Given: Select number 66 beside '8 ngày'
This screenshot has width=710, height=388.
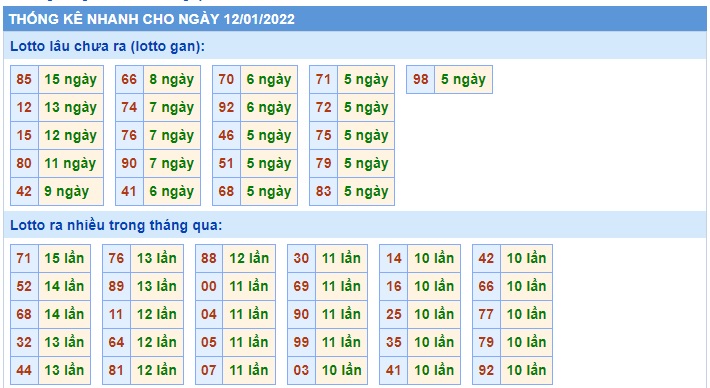Looking at the screenshot, I should tap(130, 79).
